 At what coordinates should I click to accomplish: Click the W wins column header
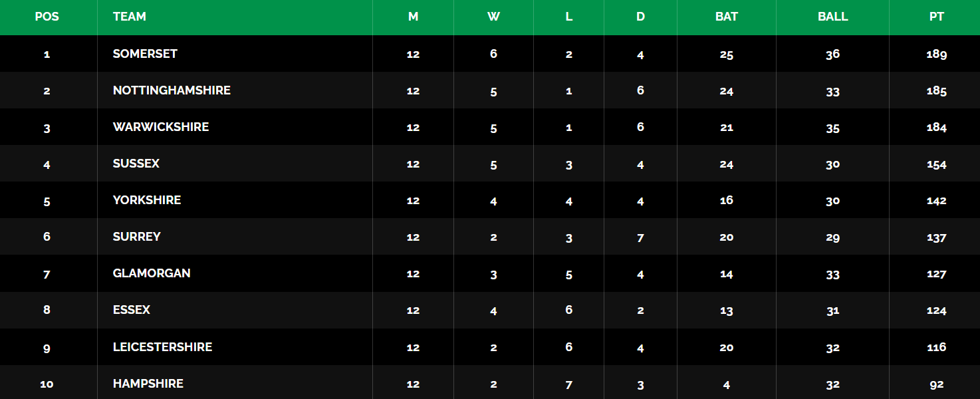click(x=493, y=17)
